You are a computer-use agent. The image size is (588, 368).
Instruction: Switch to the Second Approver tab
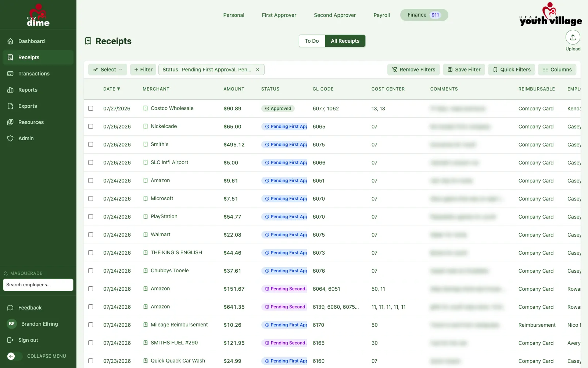[335, 15]
